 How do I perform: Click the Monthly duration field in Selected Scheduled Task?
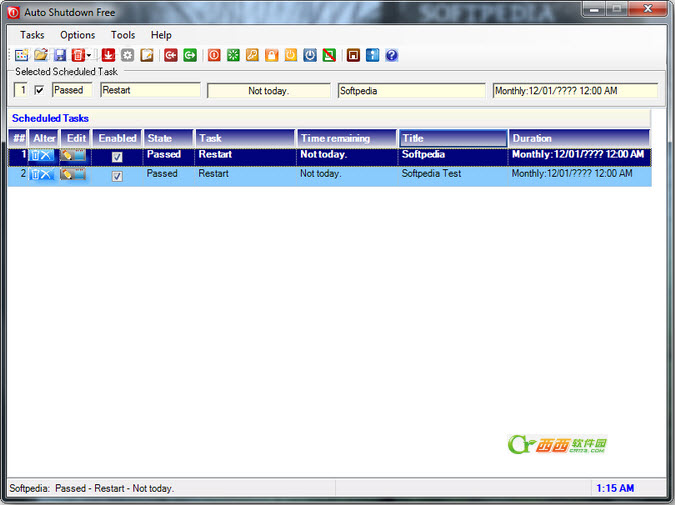point(575,91)
